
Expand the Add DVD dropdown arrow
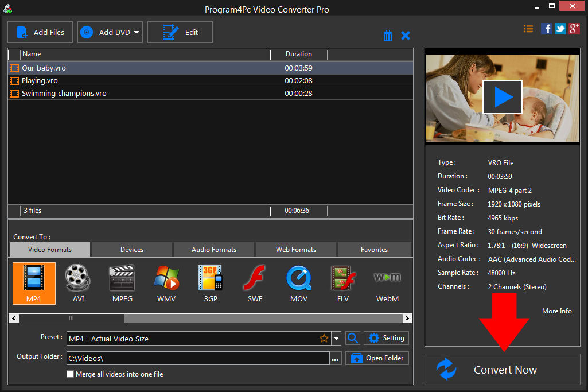(137, 33)
